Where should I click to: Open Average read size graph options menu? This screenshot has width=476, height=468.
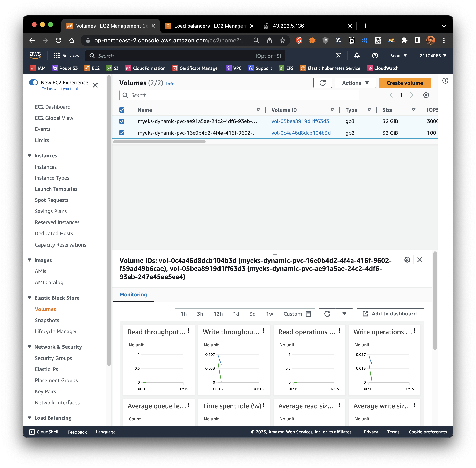coord(339,405)
